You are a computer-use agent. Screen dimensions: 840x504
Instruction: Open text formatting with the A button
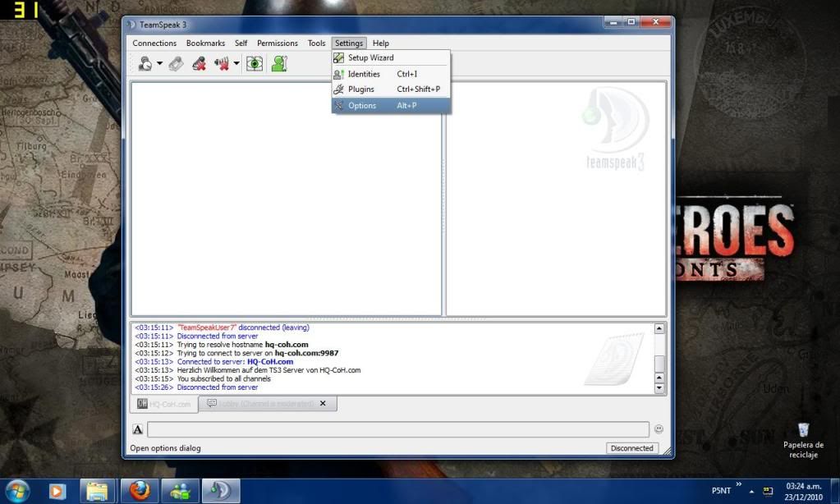tap(138, 429)
